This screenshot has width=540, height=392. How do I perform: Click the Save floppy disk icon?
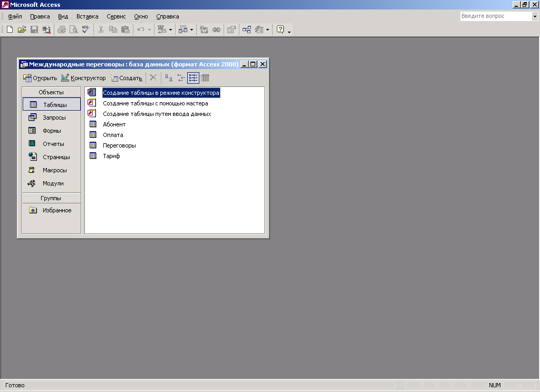34,30
